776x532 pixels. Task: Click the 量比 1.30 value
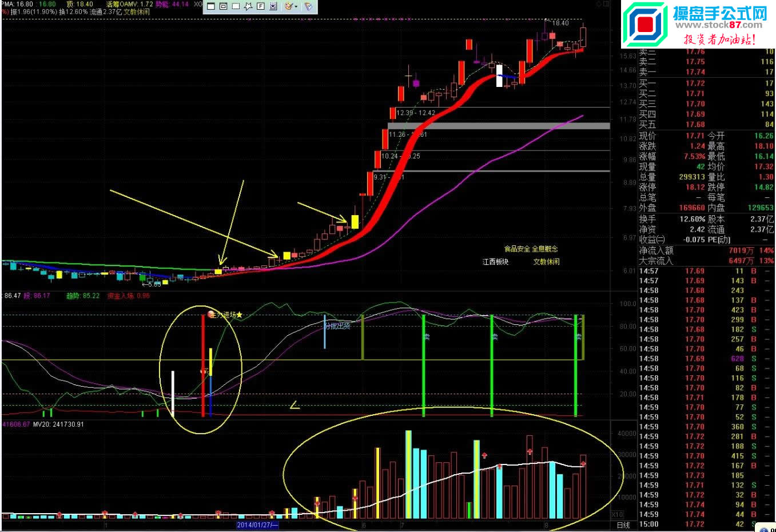point(766,177)
